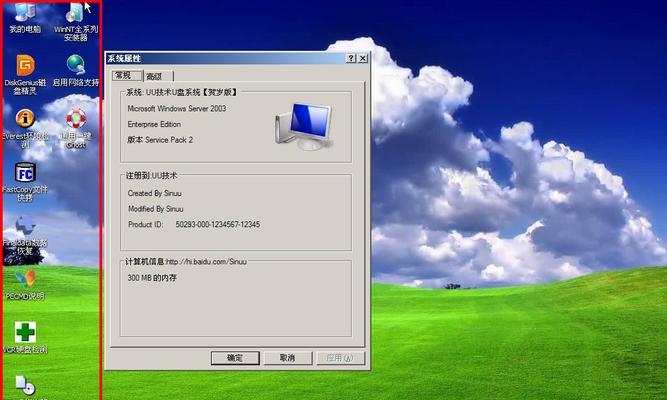Click the 计算机信息 hi.baidu.com/Sinuu heading
This screenshot has width=667, height=400.
click(x=186, y=262)
